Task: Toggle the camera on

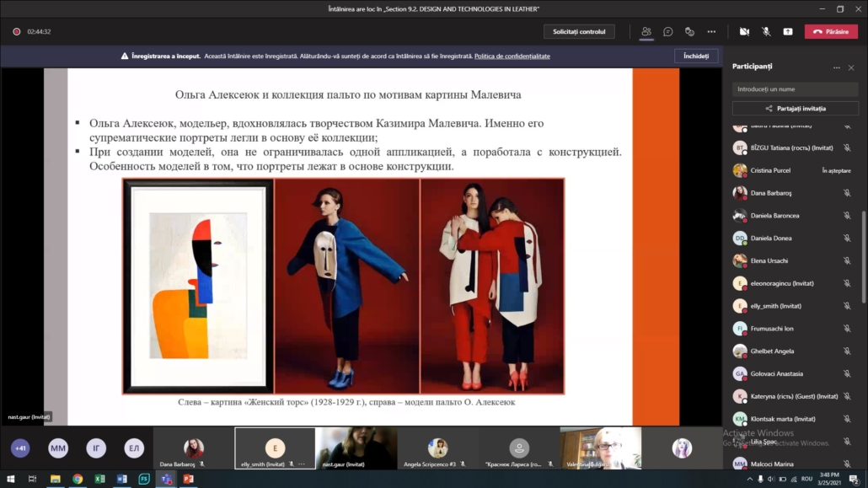Action: tap(745, 31)
